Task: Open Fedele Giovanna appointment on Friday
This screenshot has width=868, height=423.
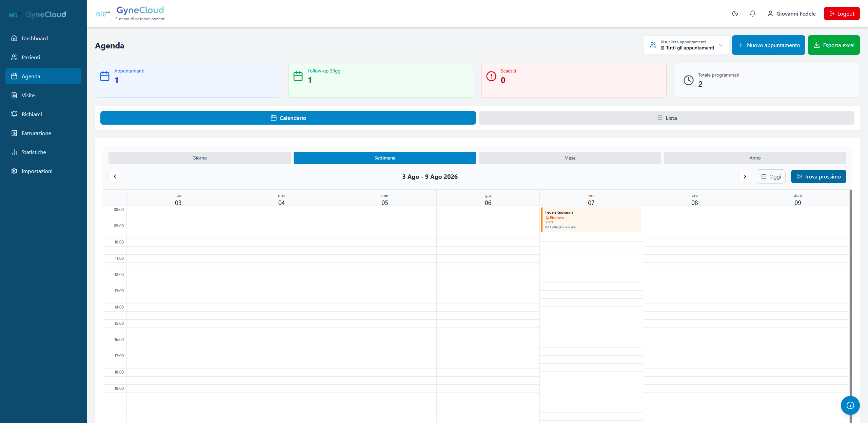Action: [x=591, y=220]
